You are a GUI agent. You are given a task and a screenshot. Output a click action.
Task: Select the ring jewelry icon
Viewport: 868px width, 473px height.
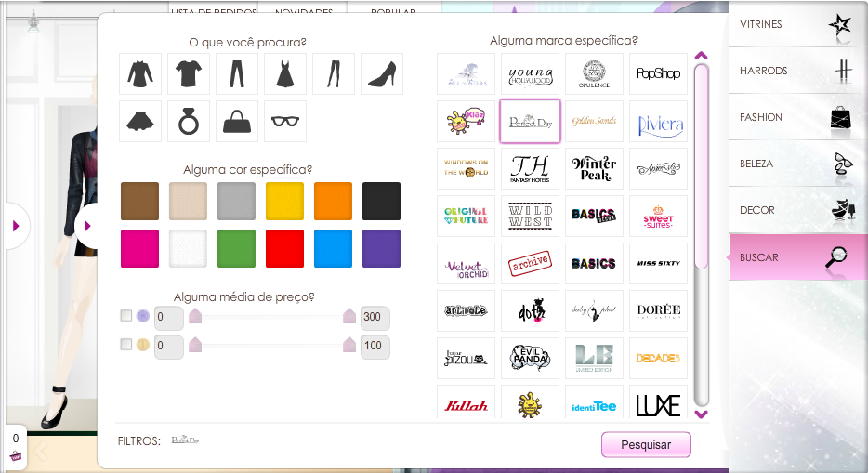coord(189,121)
